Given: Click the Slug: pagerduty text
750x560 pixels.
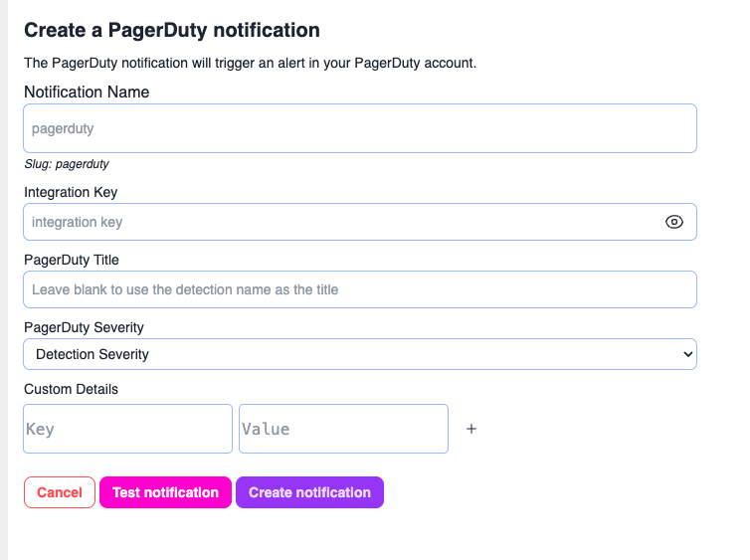Looking at the screenshot, I should coord(67,164).
